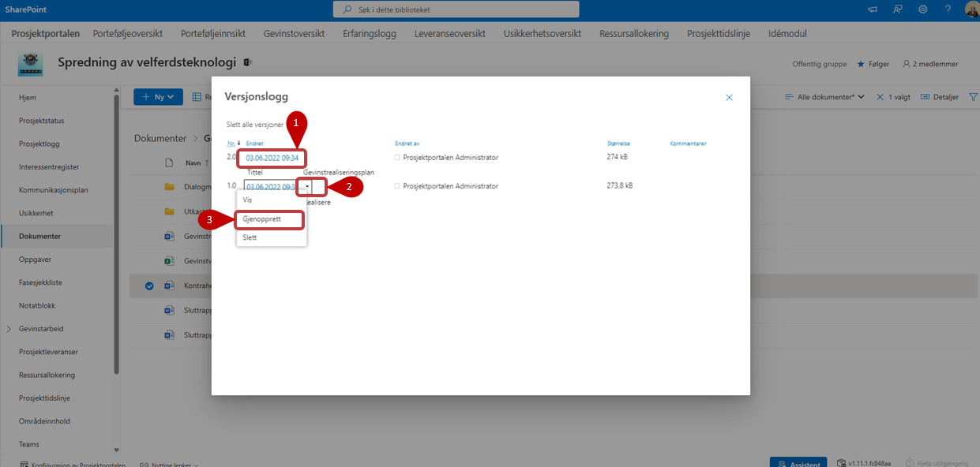Image resolution: width=980 pixels, height=467 pixels.
Task: Open dropdown arrow for version 1.0
Action: coord(307,187)
